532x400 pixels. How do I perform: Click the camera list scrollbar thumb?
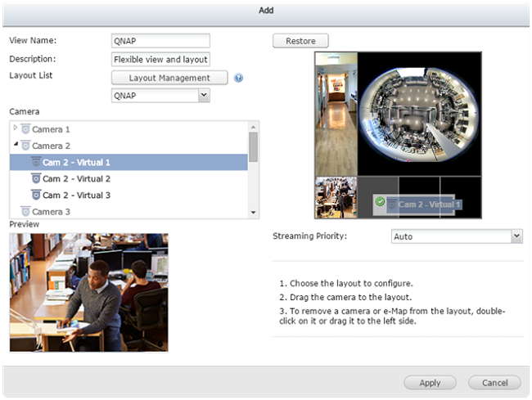pos(253,147)
